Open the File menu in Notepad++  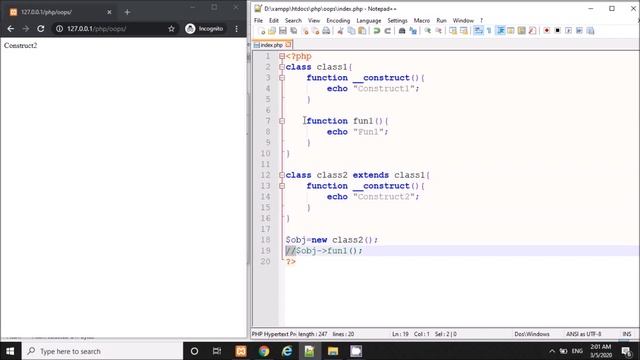(258, 20)
